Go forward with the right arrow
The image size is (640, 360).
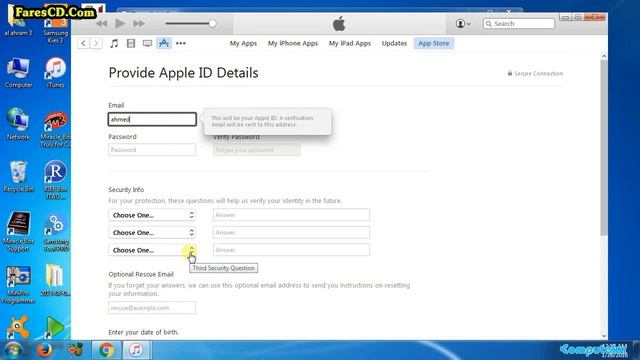pyautogui.click(x=96, y=43)
